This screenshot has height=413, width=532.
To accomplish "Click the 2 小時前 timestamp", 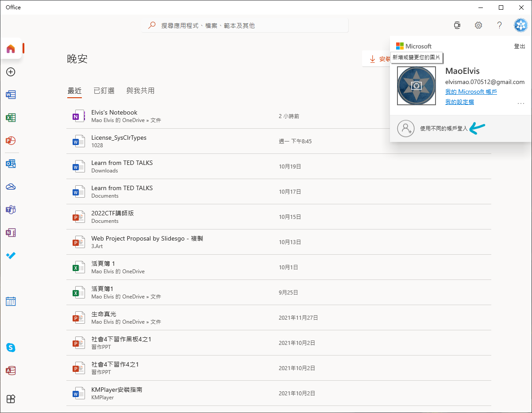I will pyautogui.click(x=289, y=116).
